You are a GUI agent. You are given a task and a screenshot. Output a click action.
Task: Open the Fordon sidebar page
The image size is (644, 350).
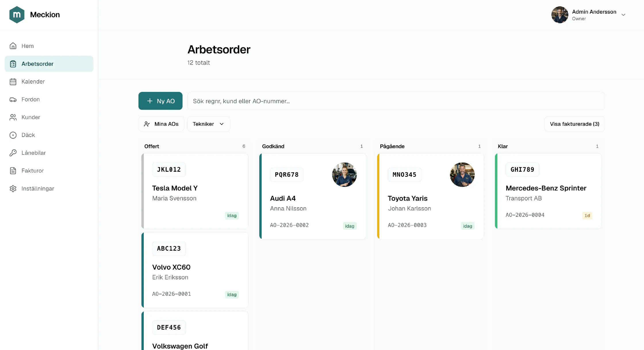tap(49, 99)
